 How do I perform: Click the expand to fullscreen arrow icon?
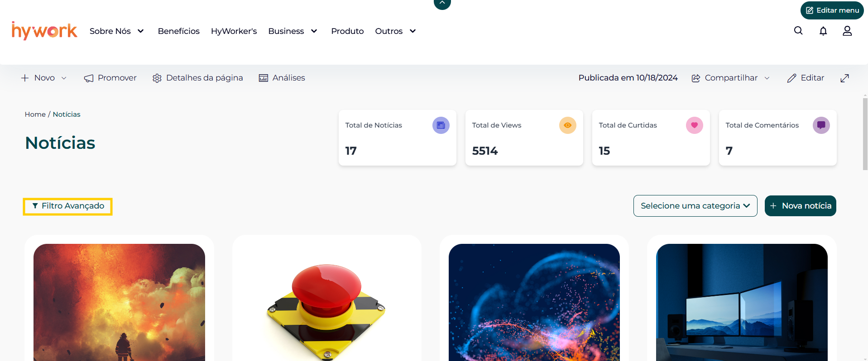coord(844,78)
